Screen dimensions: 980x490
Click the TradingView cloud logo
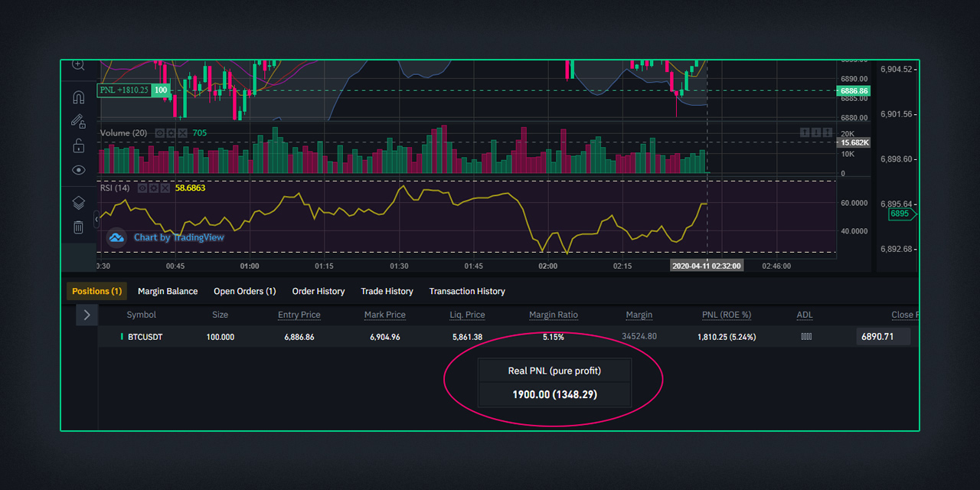116,237
